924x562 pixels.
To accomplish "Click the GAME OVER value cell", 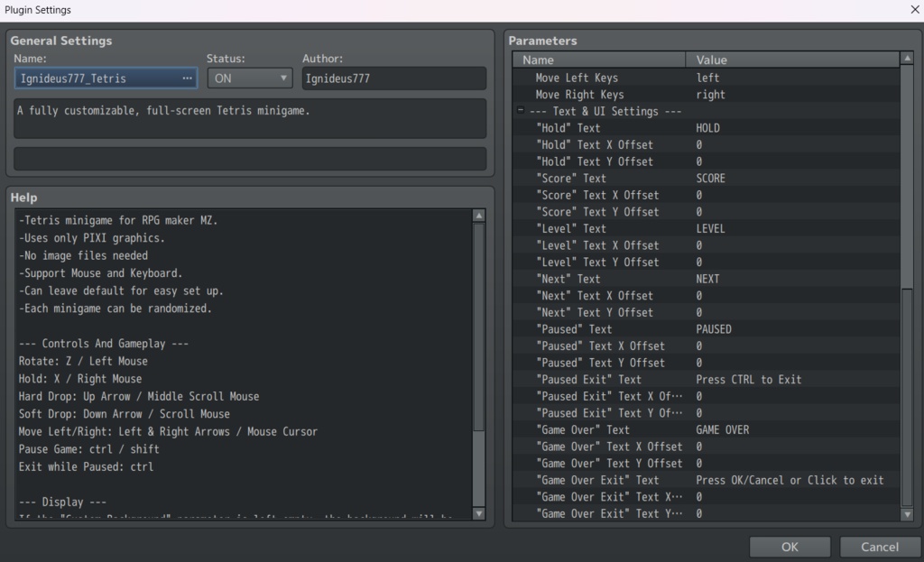I will (x=723, y=430).
